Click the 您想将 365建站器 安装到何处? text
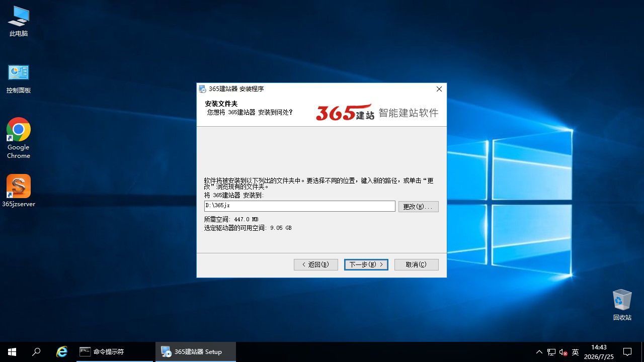Screen dimensions: 644x362 coord(250,112)
